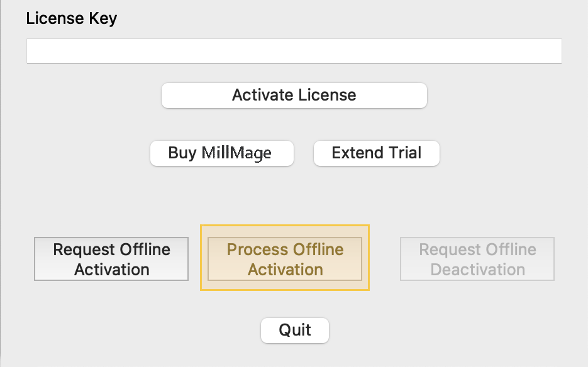Click the grayed-out Request Offline Deactivation button
Image resolution: width=588 pixels, height=367 pixels.
[477, 259]
